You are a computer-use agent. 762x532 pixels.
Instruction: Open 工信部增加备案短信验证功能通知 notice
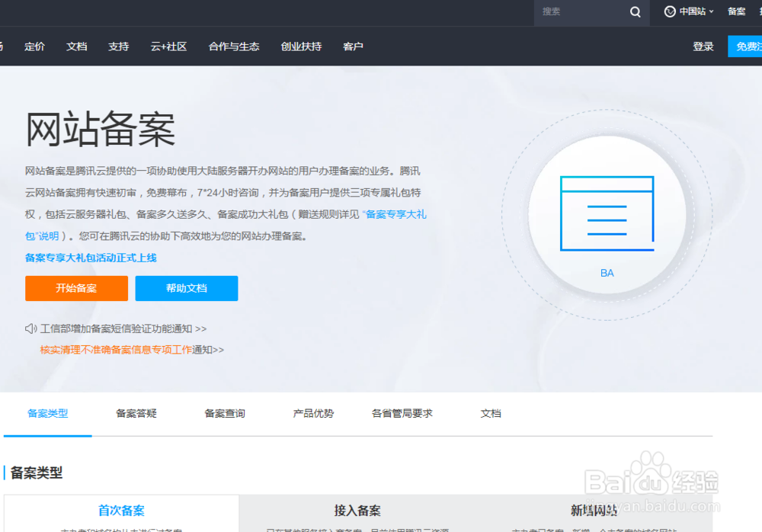123,328
